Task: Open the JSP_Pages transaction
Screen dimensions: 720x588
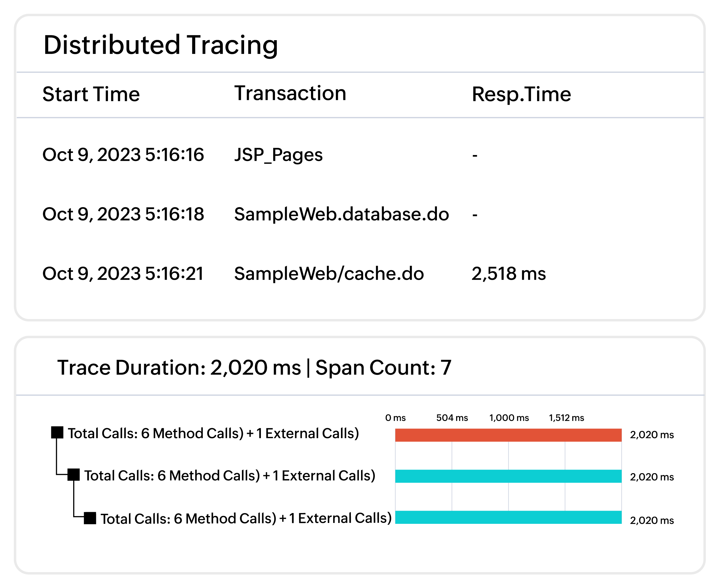Action: pyautogui.click(x=278, y=155)
